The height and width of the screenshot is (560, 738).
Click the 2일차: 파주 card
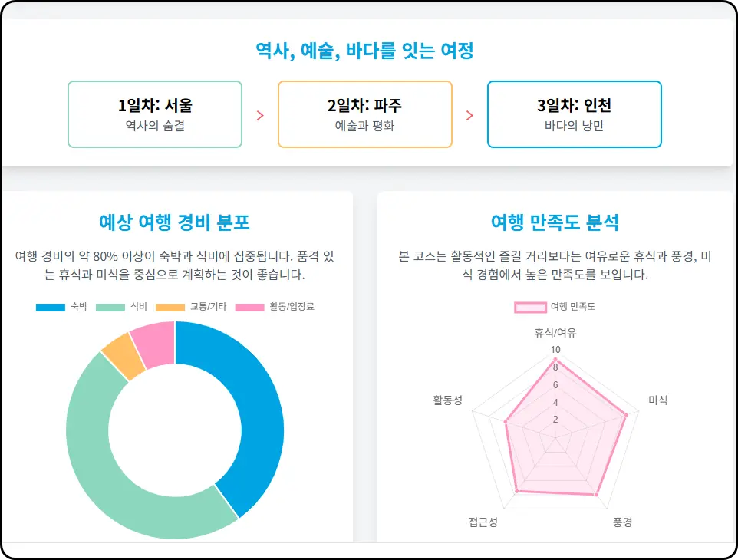tap(365, 114)
